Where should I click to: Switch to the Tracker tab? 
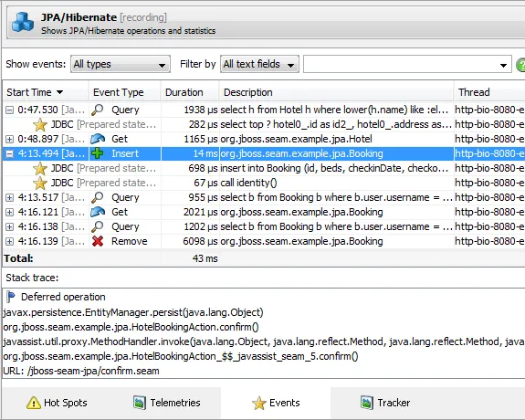click(x=385, y=403)
